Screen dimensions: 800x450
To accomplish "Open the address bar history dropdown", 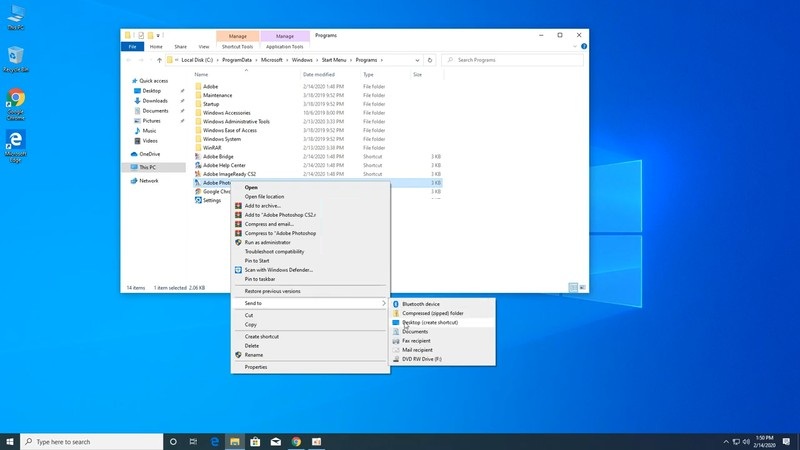I will pyautogui.click(x=417, y=60).
